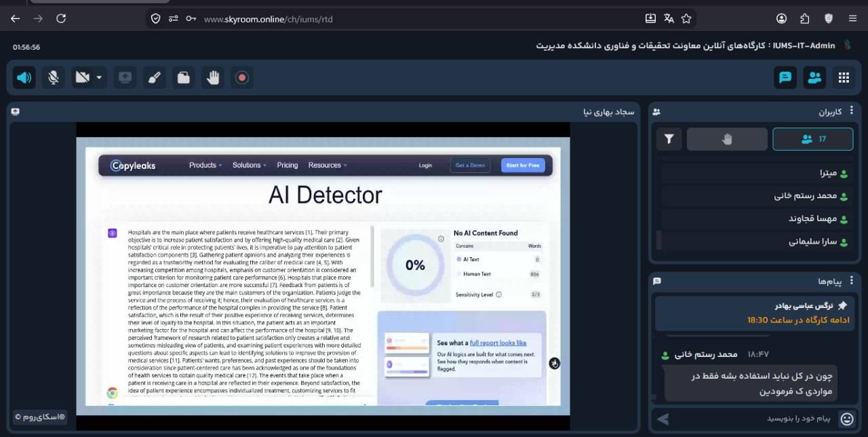
Task: Open the Resources menu on Copyleaks
Action: pos(327,165)
